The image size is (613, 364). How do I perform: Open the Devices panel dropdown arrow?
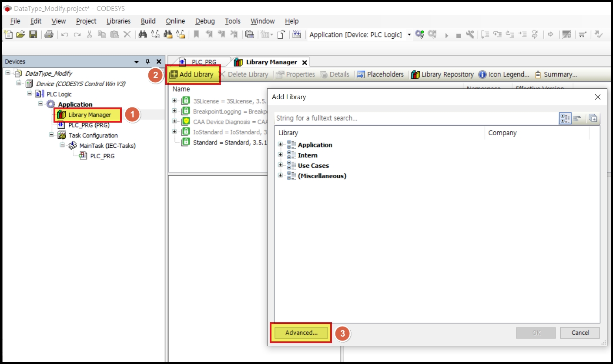(137, 62)
